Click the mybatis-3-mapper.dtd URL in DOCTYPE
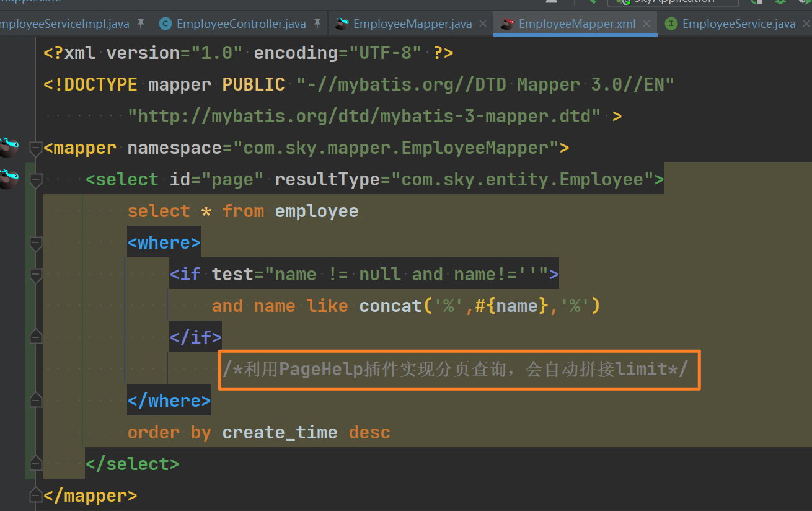The width and height of the screenshot is (812, 511). [x=364, y=116]
